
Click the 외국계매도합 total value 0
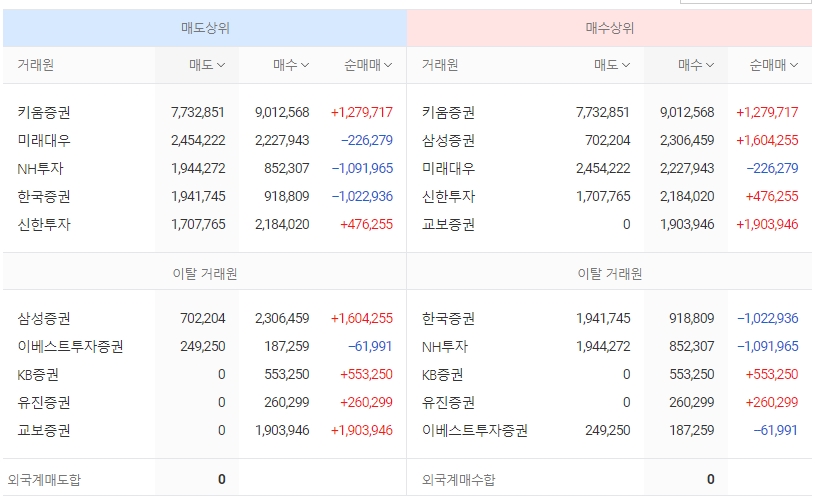click(x=221, y=479)
